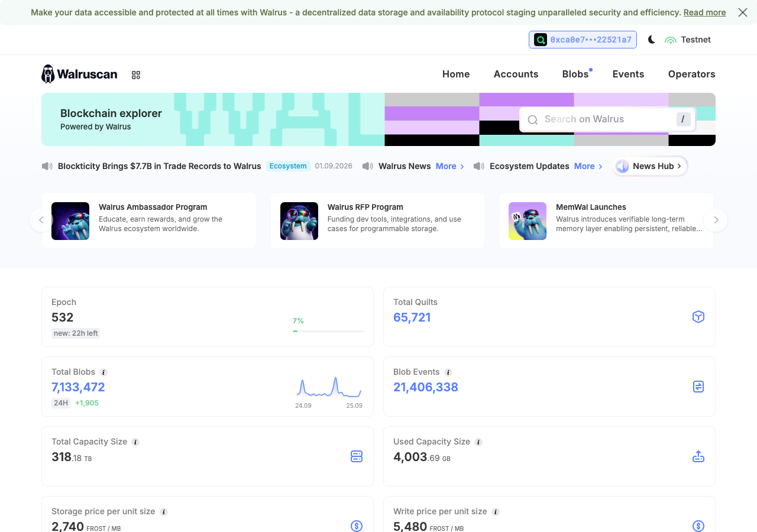Click the Total Quilts cube icon
Viewport: 757px width, 532px height.
(x=698, y=317)
